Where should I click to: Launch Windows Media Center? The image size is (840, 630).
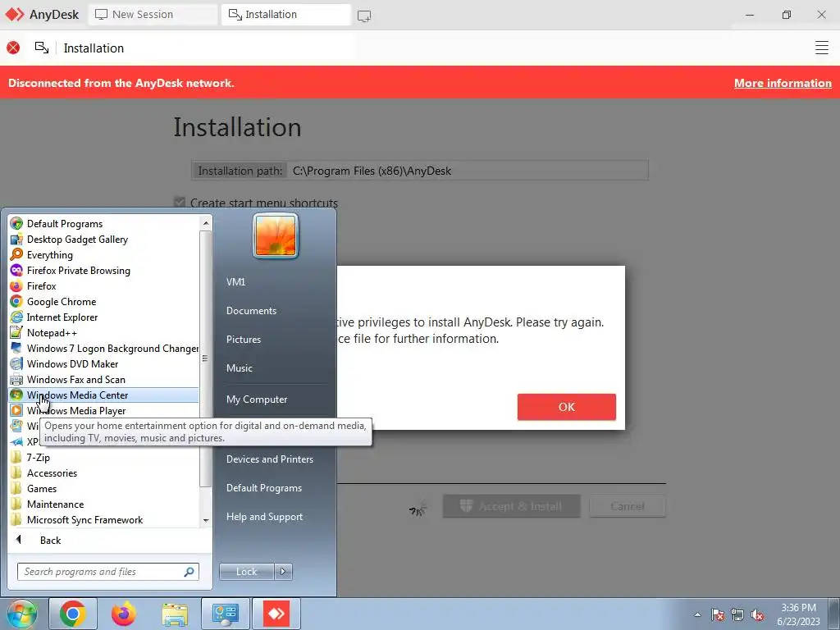point(103,395)
